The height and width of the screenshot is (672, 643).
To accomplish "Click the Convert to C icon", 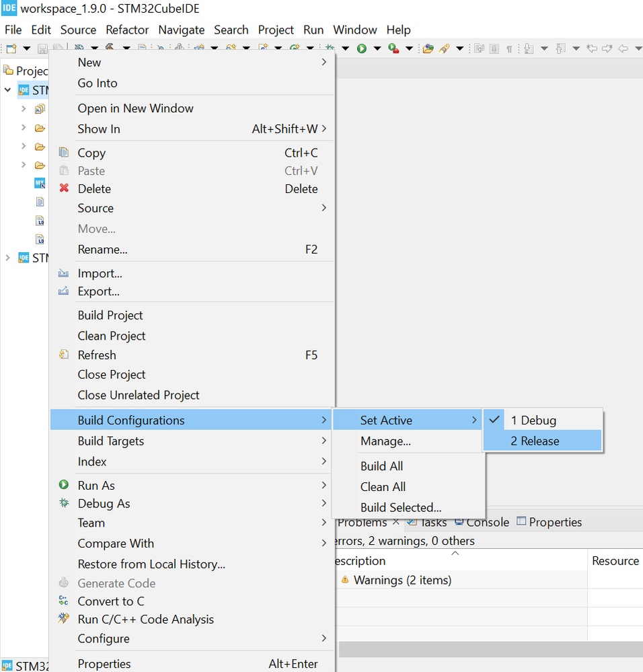I will (x=64, y=601).
